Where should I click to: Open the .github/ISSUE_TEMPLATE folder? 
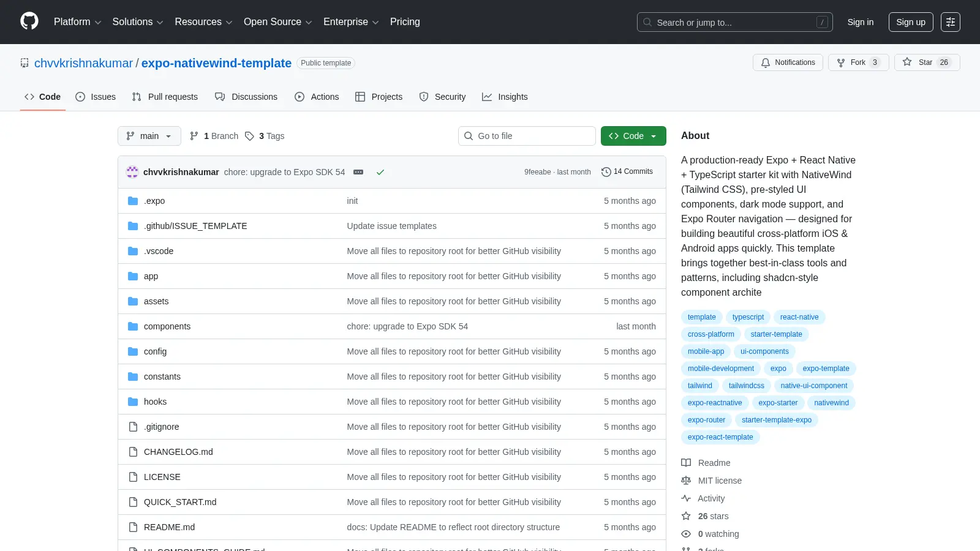click(195, 226)
